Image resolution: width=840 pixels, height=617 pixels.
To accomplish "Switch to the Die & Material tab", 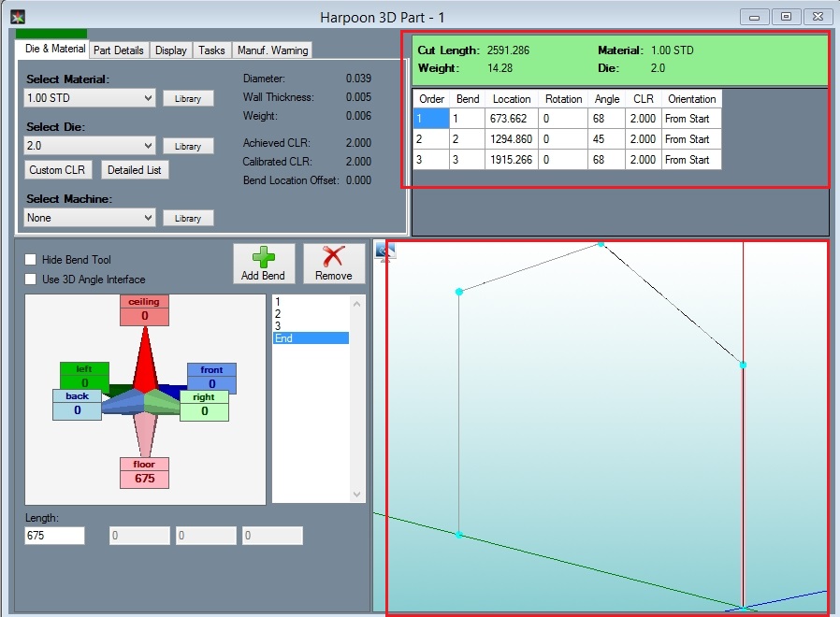I will click(x=54, y=49).
